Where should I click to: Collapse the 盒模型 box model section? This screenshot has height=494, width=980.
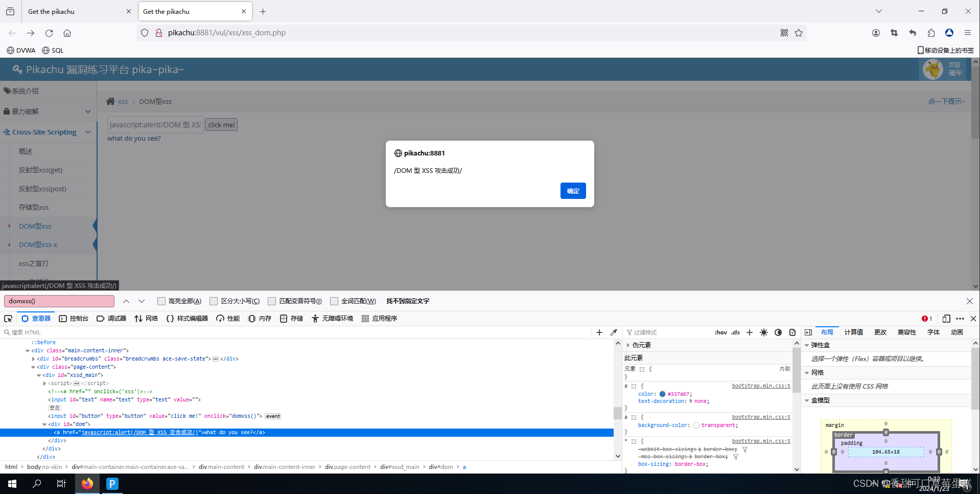coord(807,400)
